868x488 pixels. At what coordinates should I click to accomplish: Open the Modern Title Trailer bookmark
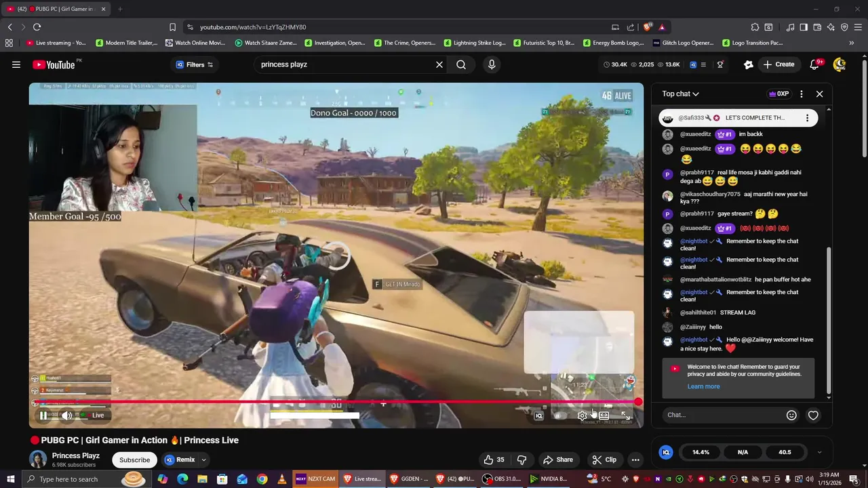(x=126, y=43)
